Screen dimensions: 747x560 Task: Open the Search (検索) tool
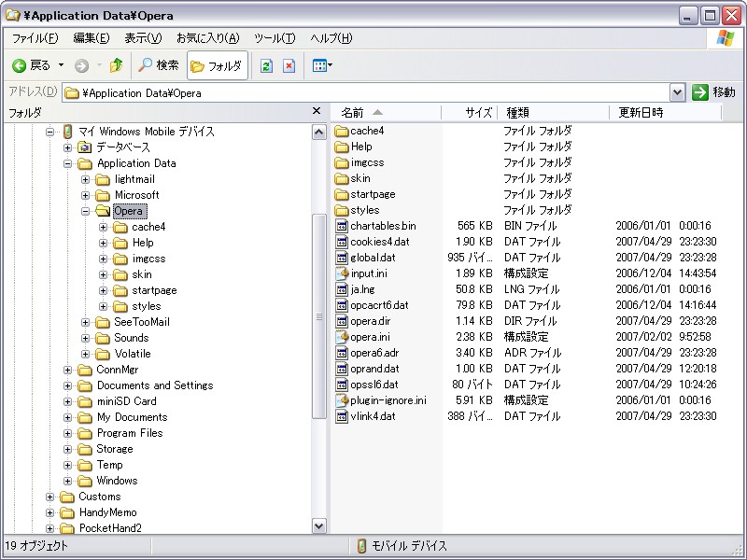pos(158,65)
